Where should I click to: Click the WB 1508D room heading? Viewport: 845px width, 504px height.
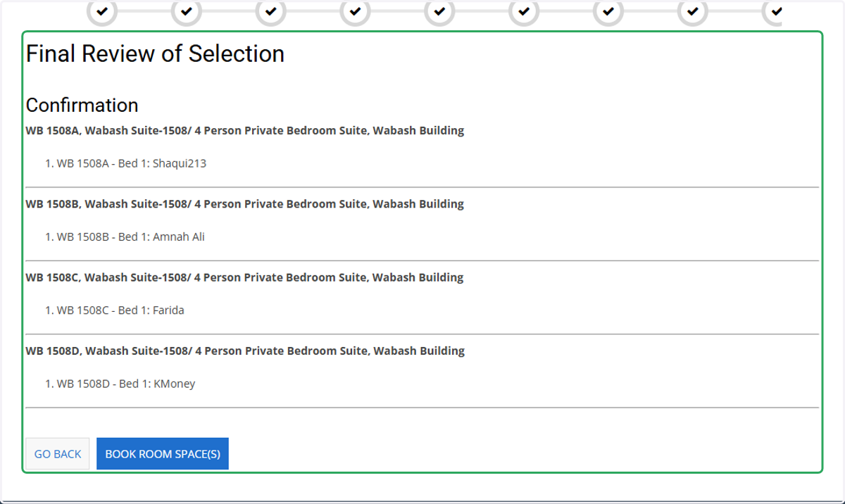tap(245, 351)
